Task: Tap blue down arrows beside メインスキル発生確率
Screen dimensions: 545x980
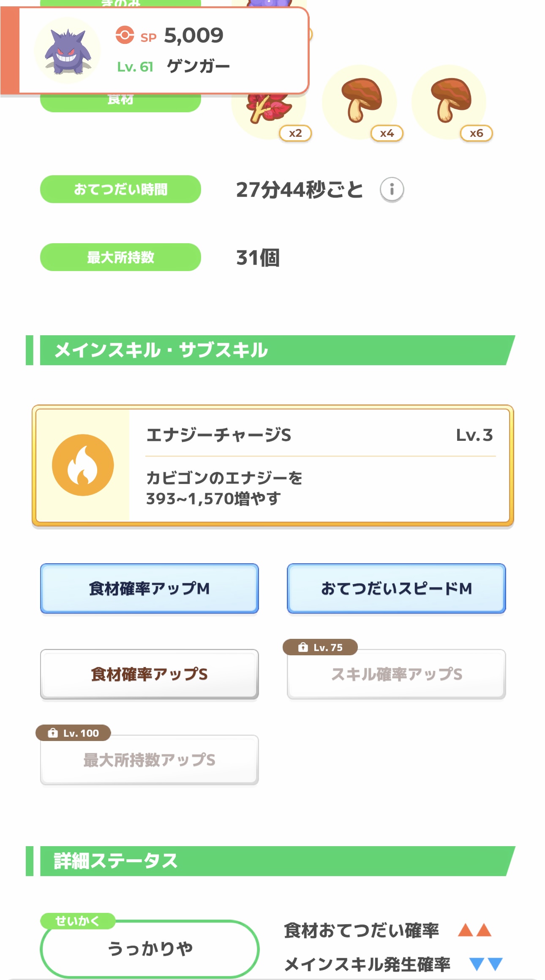Action: (486, 964)
